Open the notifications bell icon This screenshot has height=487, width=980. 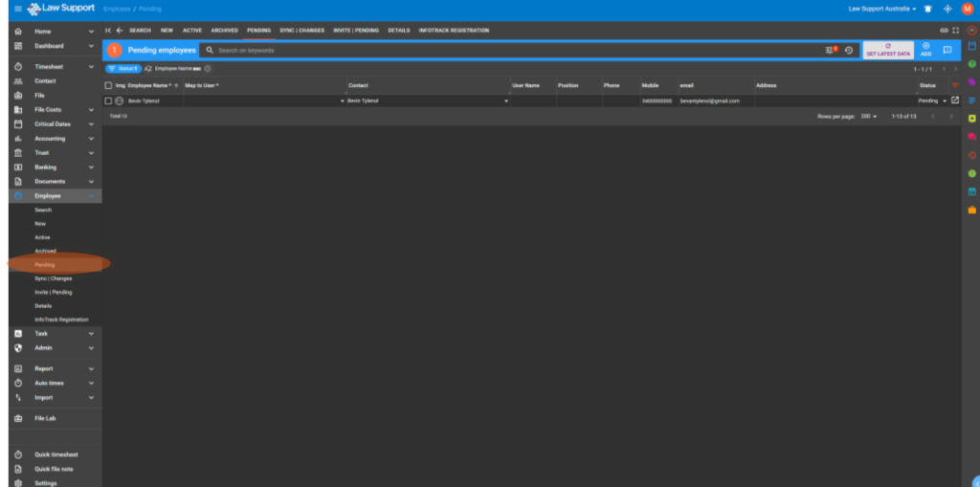926,9
